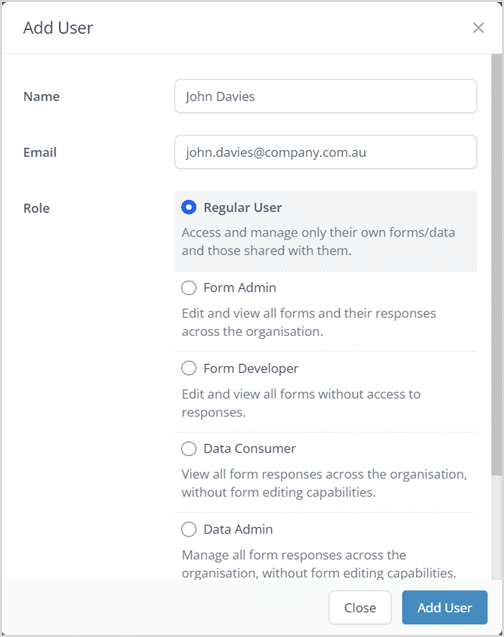Image resolution: width=504 pixels, height=637 pixels.
Task: Click the Data Consumer description text
Action: 324,483
